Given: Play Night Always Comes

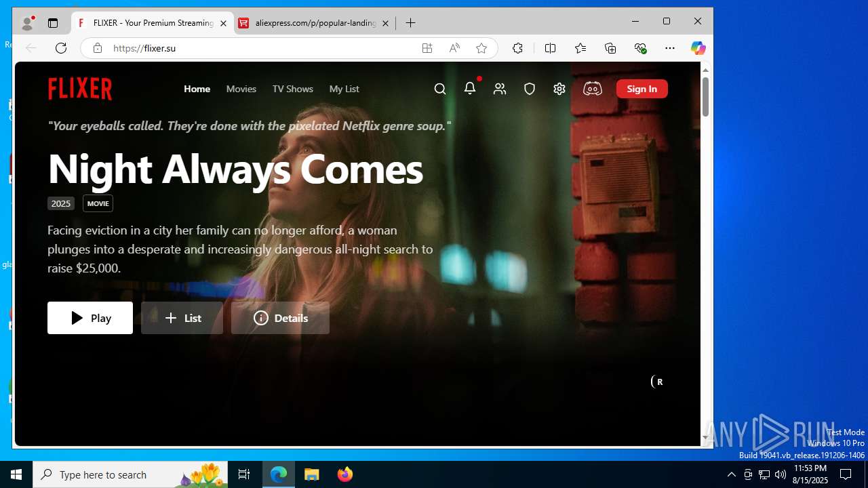Looking at the screenshot, I should pyautogui.click(x=90, y=318).
